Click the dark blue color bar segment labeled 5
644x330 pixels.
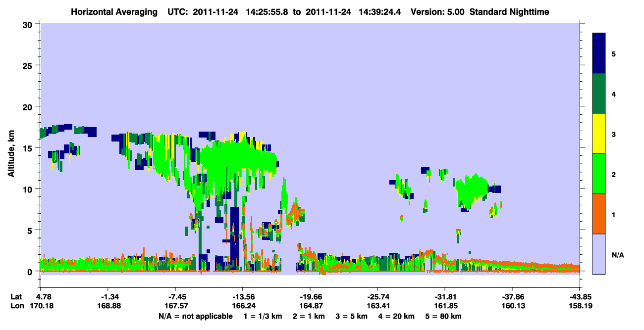599,53
